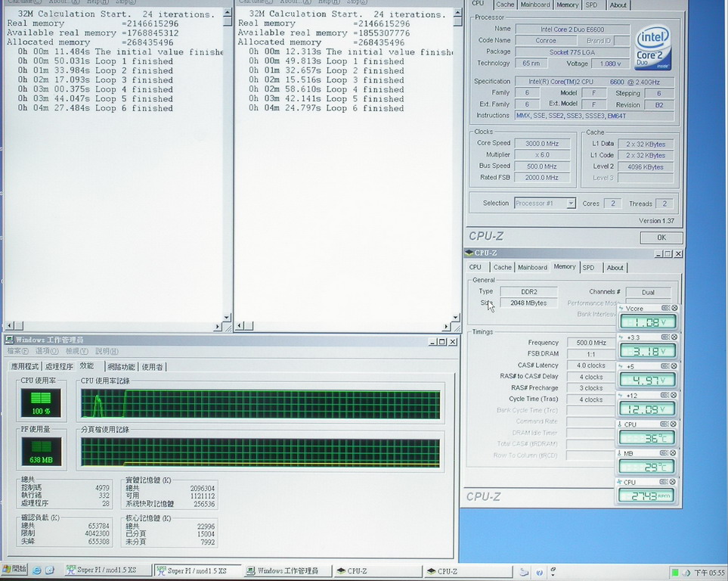Activate second Super PI taskbar button
Image resolution: width=728 pixels, height=581 pixels.
[x=197, y=570]
